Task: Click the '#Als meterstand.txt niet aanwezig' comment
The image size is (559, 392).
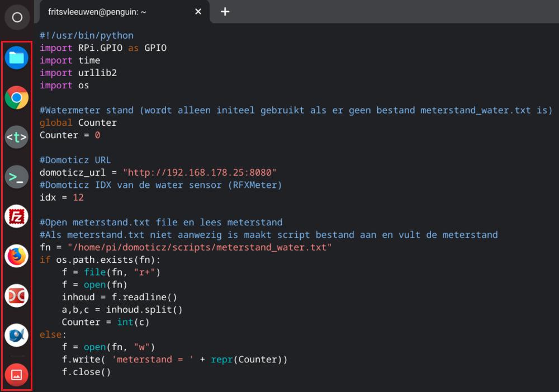Action: coord(269,235)
